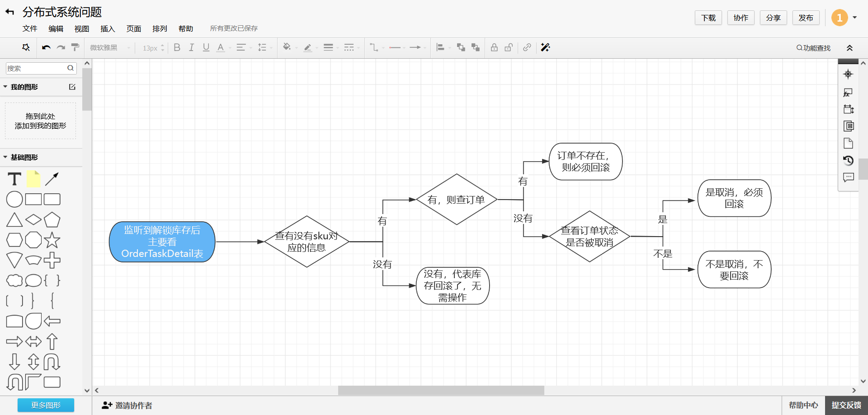Click the 提交反馈 button
This screenshot has height=415, width=868.
coord(846,406)
